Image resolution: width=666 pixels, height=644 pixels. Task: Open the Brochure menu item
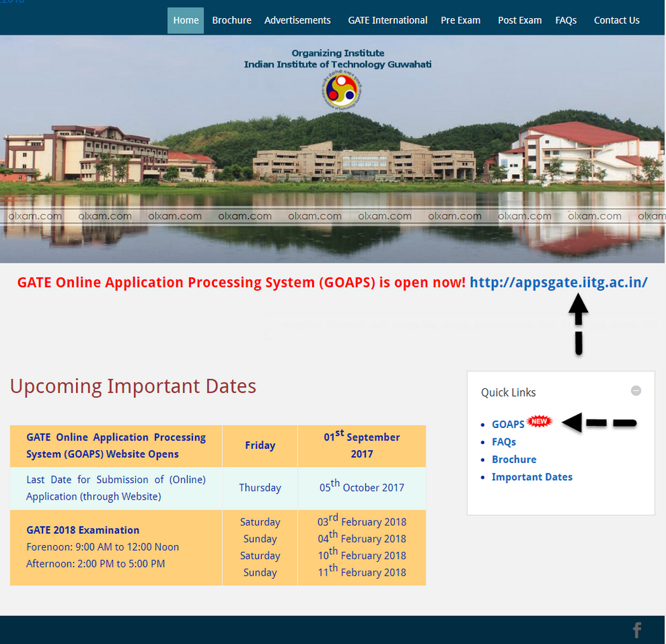point(231,20)
